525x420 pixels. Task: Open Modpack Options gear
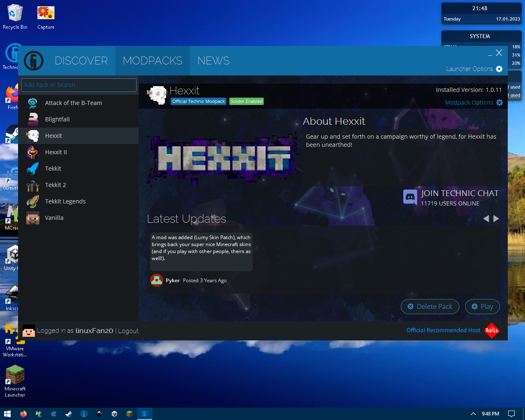(500, 103)
